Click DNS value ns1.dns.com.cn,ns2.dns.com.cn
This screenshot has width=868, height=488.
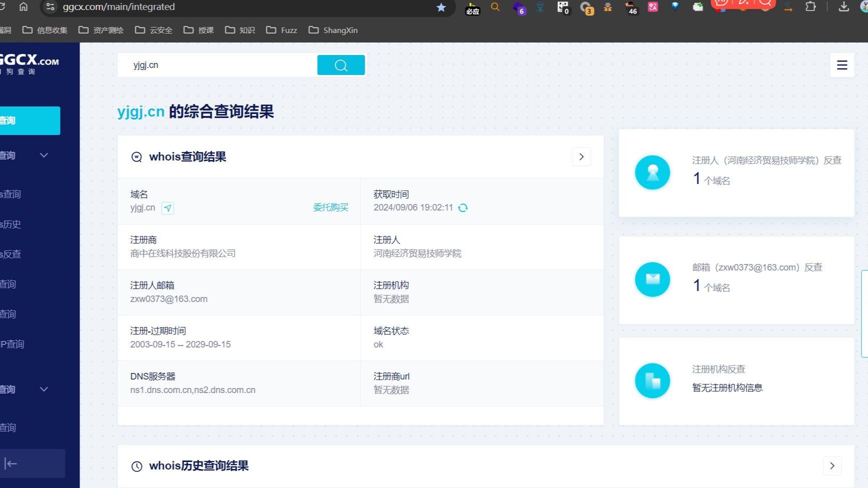click(x=193, y=390)
